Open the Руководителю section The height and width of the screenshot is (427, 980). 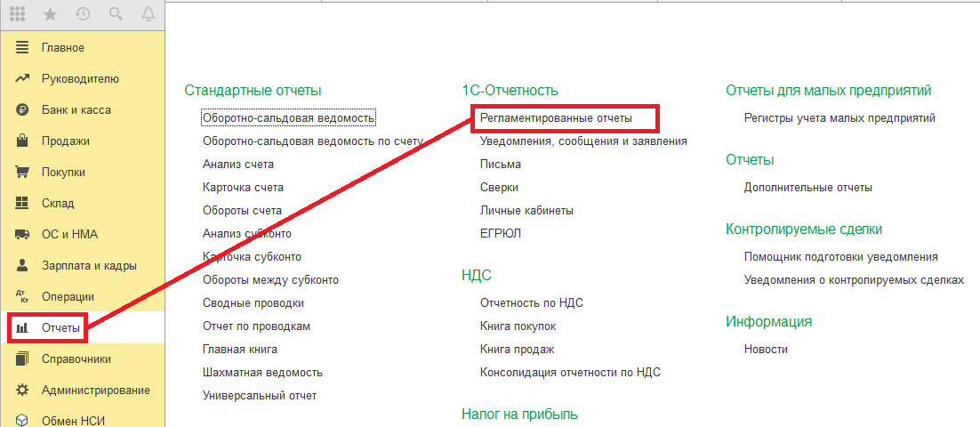80,79
